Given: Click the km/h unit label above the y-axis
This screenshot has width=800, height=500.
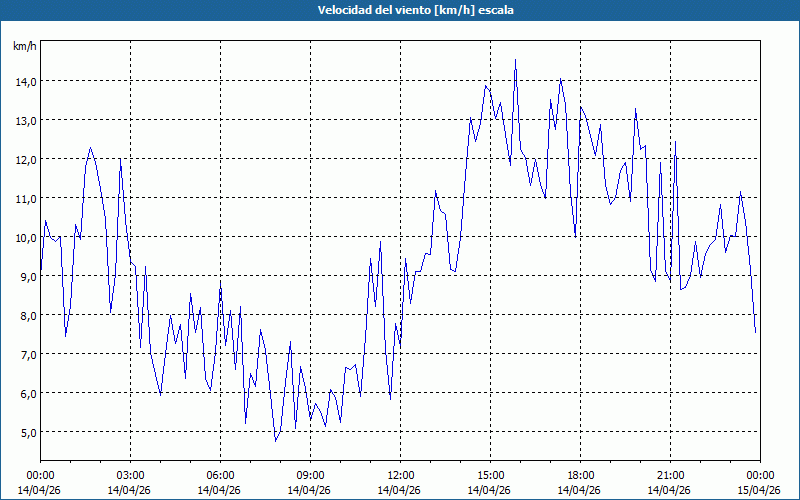Looking at the screenshot, I should pos(24,46).
